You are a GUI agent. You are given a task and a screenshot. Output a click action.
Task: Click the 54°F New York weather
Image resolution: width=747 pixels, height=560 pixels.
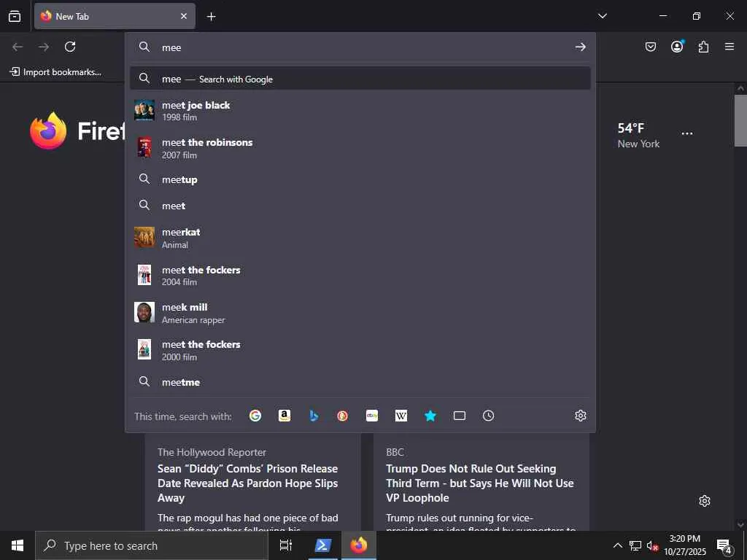click(638, 135)
